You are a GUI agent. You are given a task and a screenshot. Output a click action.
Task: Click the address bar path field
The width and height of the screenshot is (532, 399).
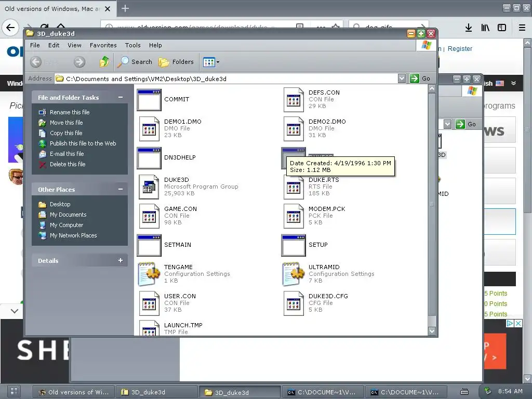click(226, 79)
